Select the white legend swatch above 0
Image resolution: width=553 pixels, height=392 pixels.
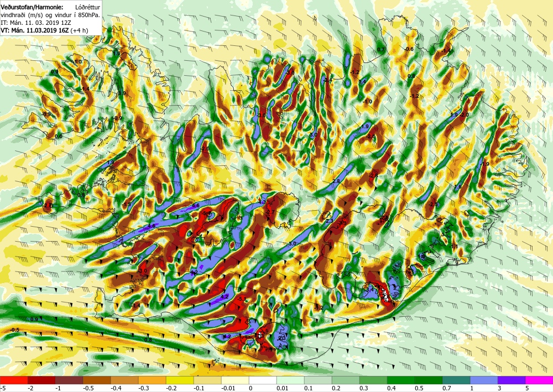[263, 380]
